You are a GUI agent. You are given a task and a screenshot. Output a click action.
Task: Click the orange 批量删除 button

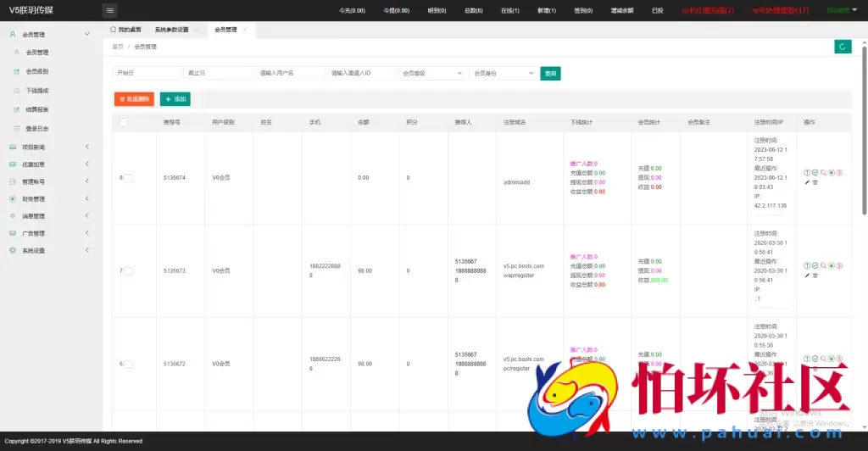click(134, 99)
